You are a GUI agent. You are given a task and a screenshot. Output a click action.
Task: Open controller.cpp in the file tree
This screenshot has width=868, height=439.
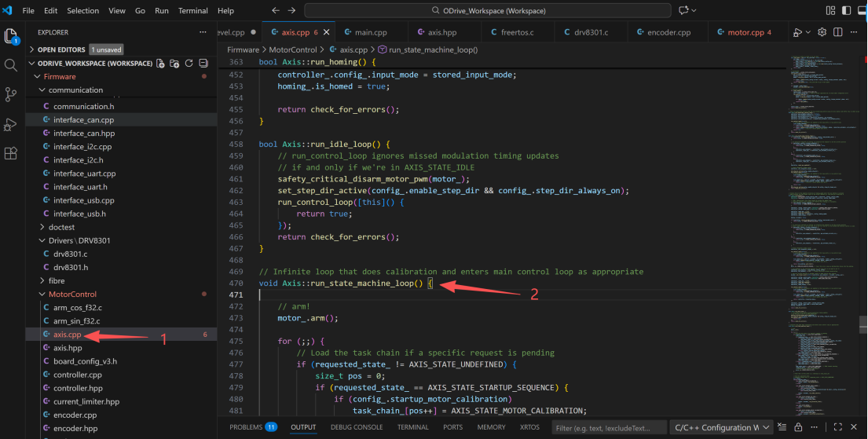(78, 375)
